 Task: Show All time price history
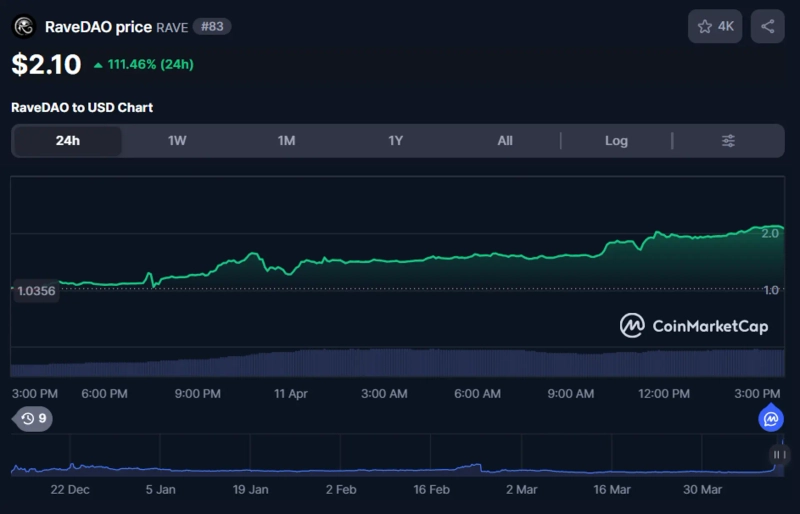pos(505,141)
